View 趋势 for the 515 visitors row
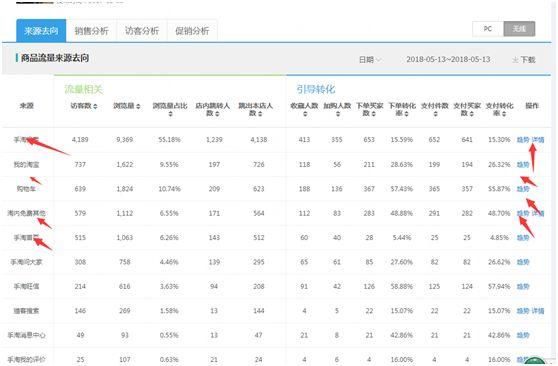558x366 pixels. coord(523,237)
